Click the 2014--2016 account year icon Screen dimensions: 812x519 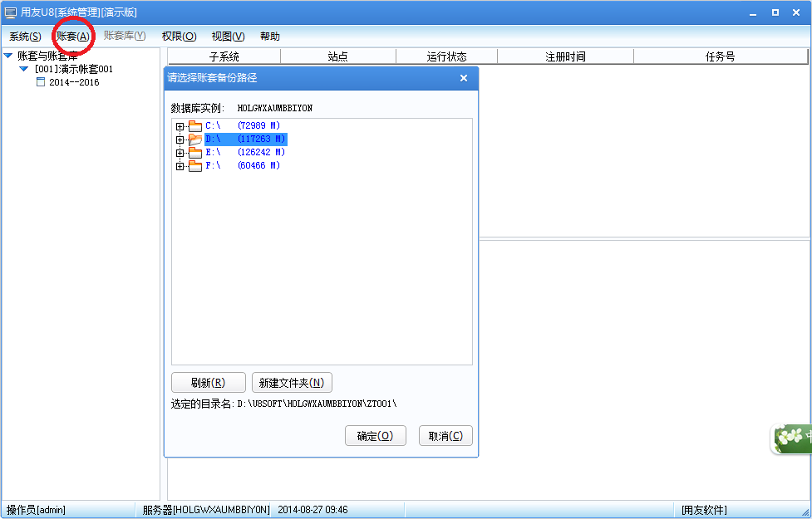click(41, 81)
